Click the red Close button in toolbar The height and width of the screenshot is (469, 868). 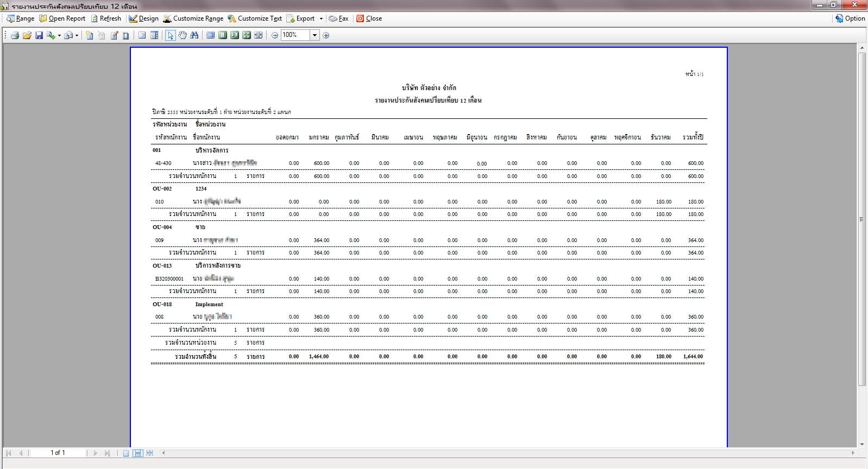[369, 18]
